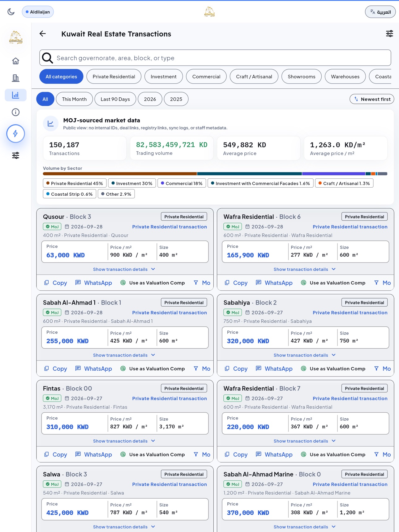Filter by Investment category
399x532 pixels.
click(x=164, y=76)
